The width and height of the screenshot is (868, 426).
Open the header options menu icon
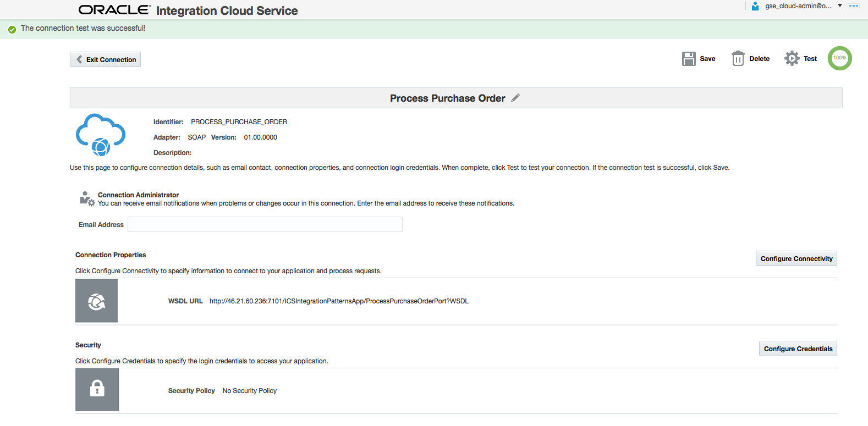854,5
